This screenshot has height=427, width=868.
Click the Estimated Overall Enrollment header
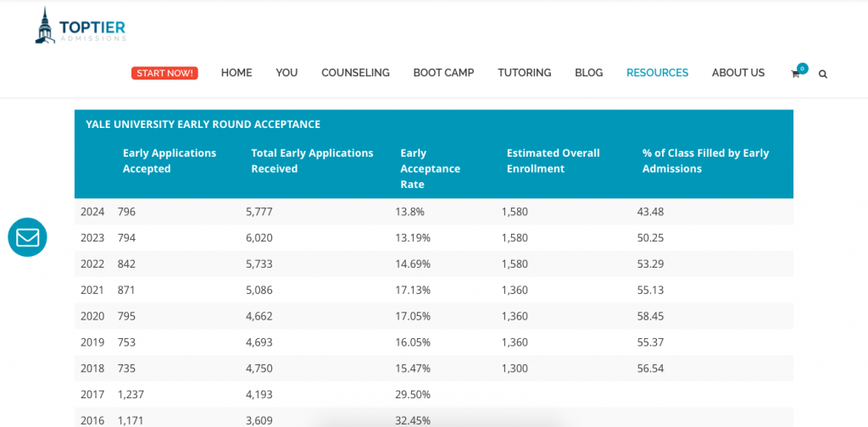click(x=553, y=161)
